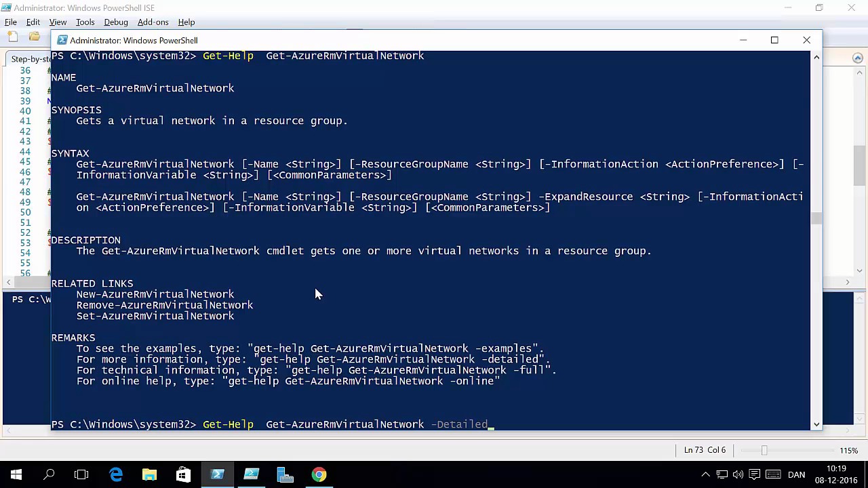Click Set-AzureRmVirtualNetwork in related links

[x=155, y=316]
